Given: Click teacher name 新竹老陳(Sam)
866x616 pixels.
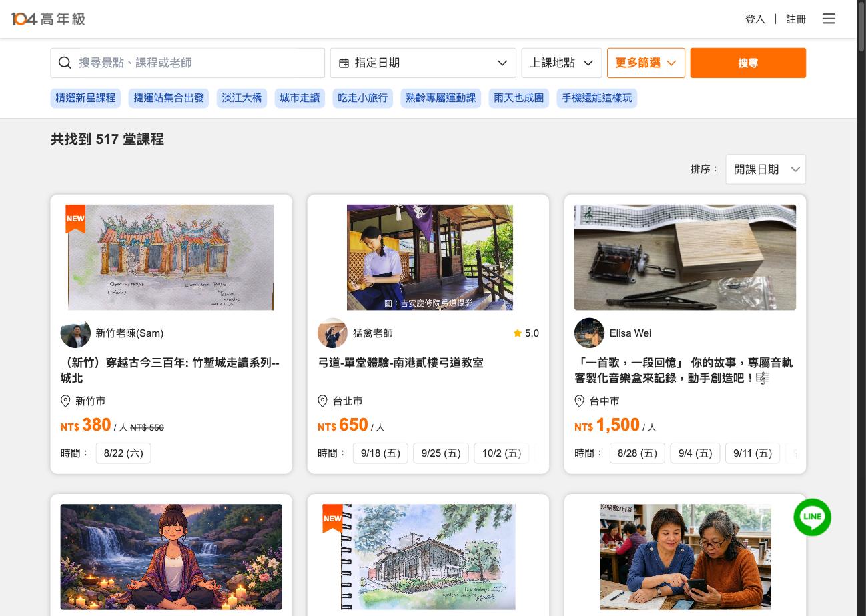Looking at the screenshot, I should point(129,333).
